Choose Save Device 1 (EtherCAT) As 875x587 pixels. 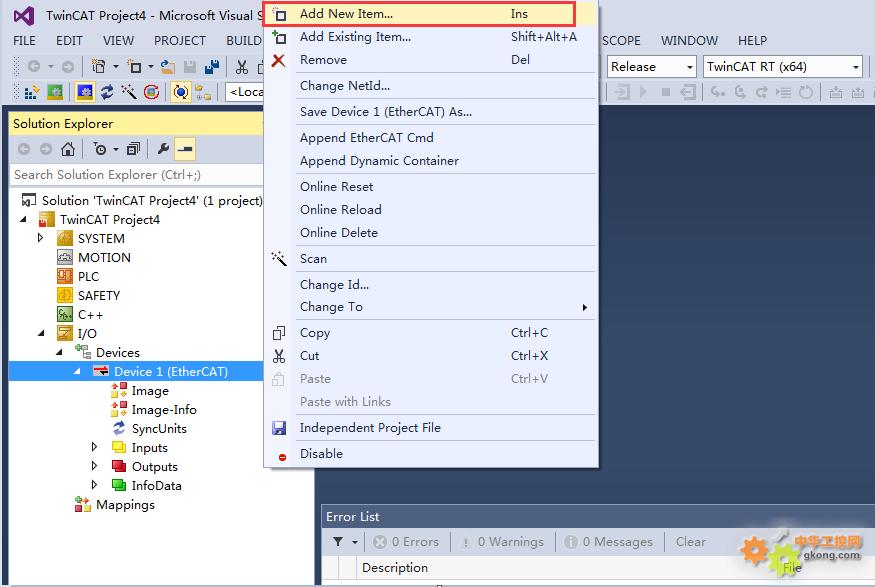[431, 112]
